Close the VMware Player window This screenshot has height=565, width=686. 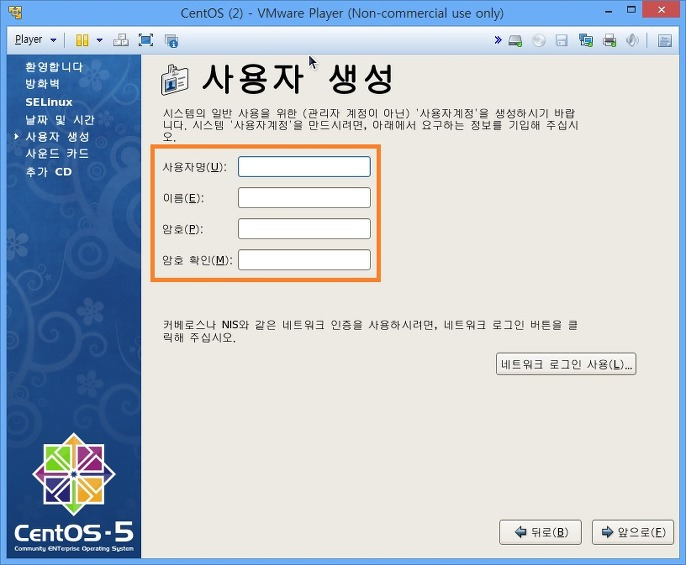pyautogui.click(x=661, y=10)
